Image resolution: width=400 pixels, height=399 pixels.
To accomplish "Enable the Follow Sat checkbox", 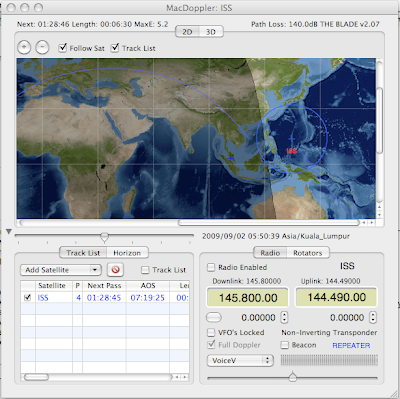I will [x=63, y=48].
